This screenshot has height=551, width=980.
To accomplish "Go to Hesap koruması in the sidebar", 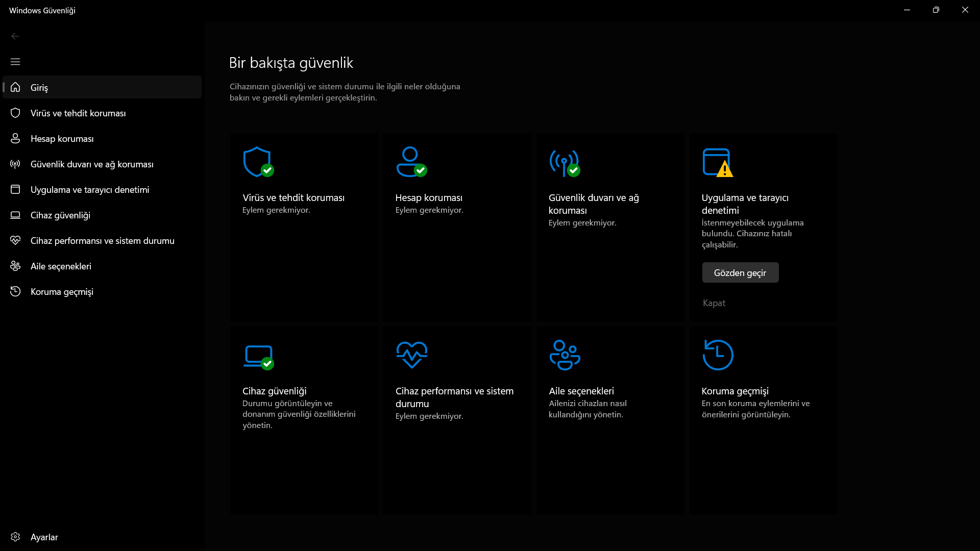I will click(x=62, y=139).
